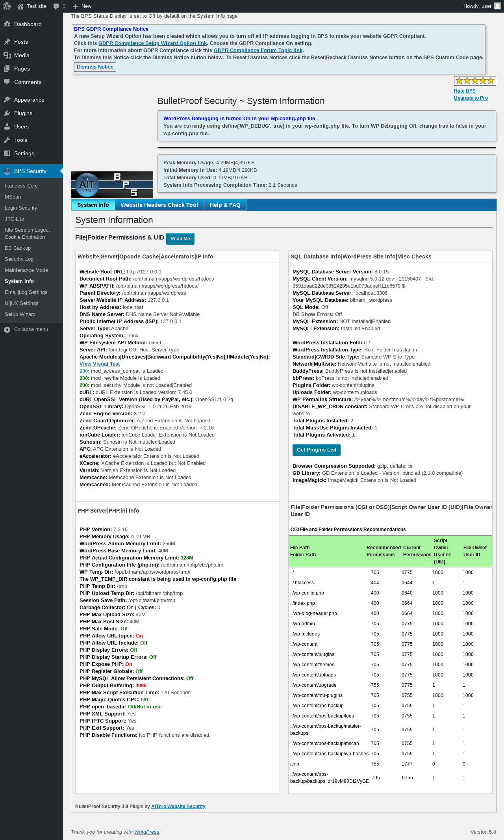The height and width of the screenshot is (840, 504).
Task: Click the user avatar in admin bar
Action: 497,6
